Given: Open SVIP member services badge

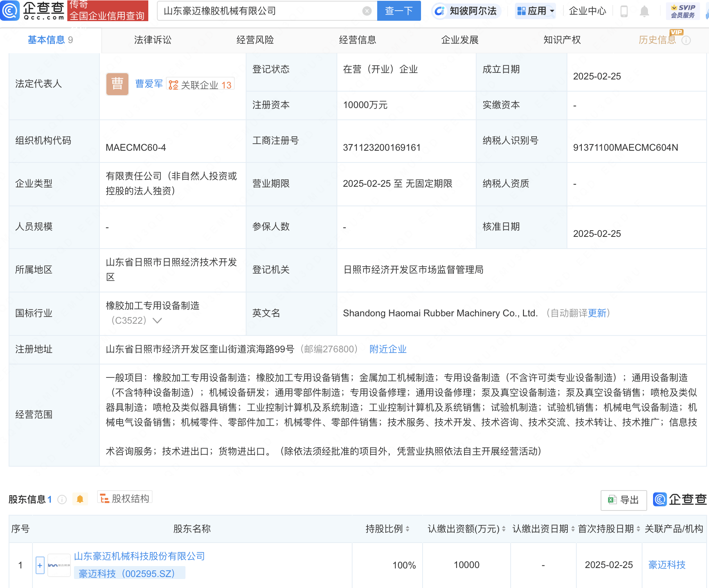Looking at the screenshot, I should point(683,11).
